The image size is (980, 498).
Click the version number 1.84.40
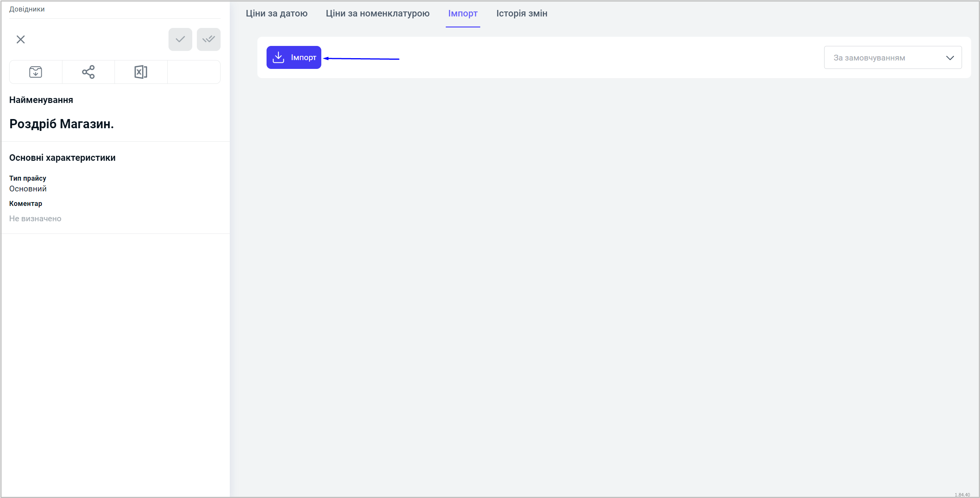pos(962,495)
